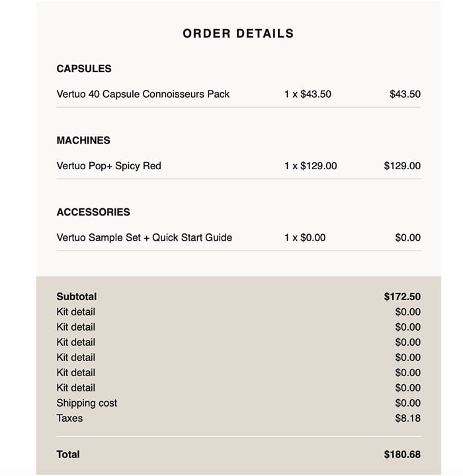Click the Taxes label
463x476 pixels.
coord(69,418)
